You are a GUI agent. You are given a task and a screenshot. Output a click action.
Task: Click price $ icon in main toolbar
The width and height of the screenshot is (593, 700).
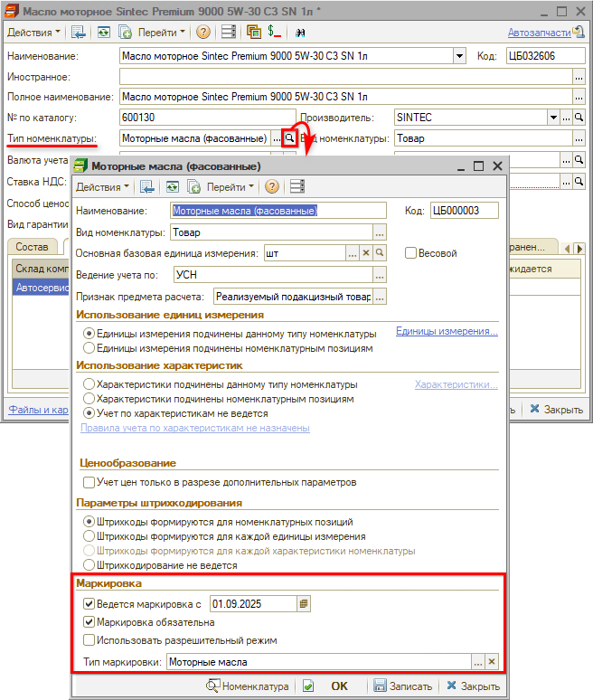[274, 33]
